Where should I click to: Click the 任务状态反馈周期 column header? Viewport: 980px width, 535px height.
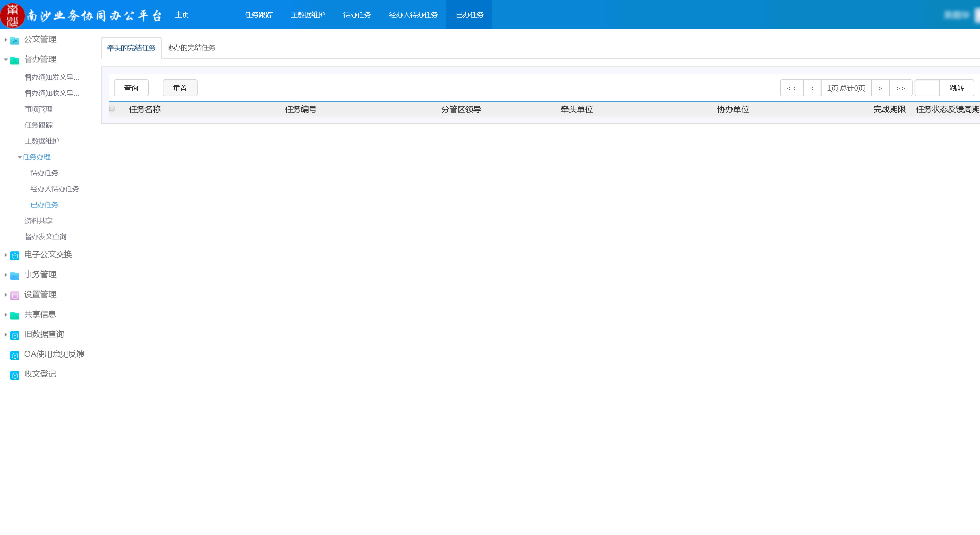point(947,109)
